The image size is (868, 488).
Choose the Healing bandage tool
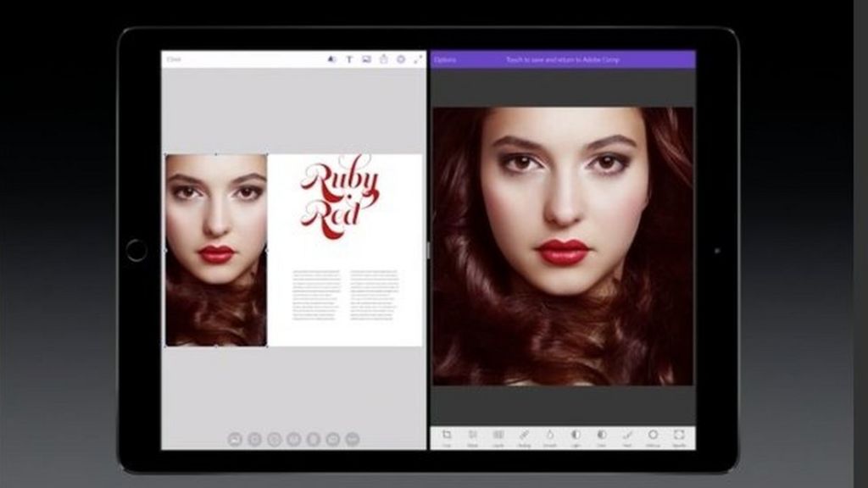pos(524,438)
